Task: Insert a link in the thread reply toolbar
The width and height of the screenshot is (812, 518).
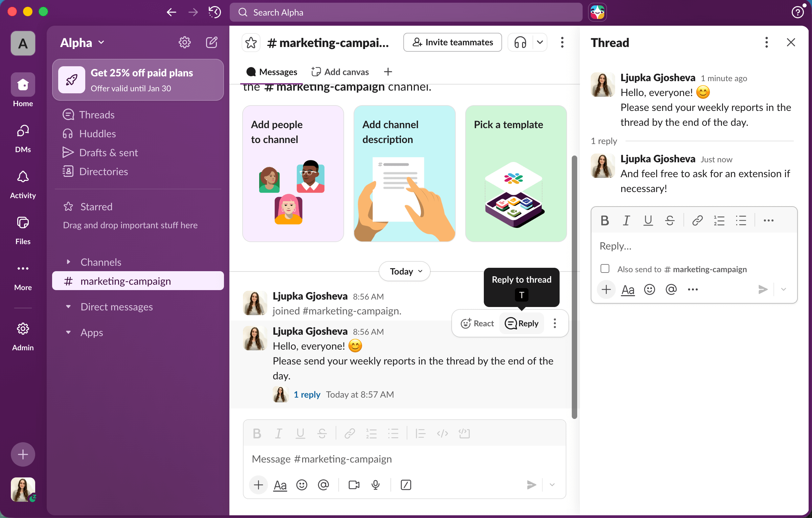Action: point(697,220)
